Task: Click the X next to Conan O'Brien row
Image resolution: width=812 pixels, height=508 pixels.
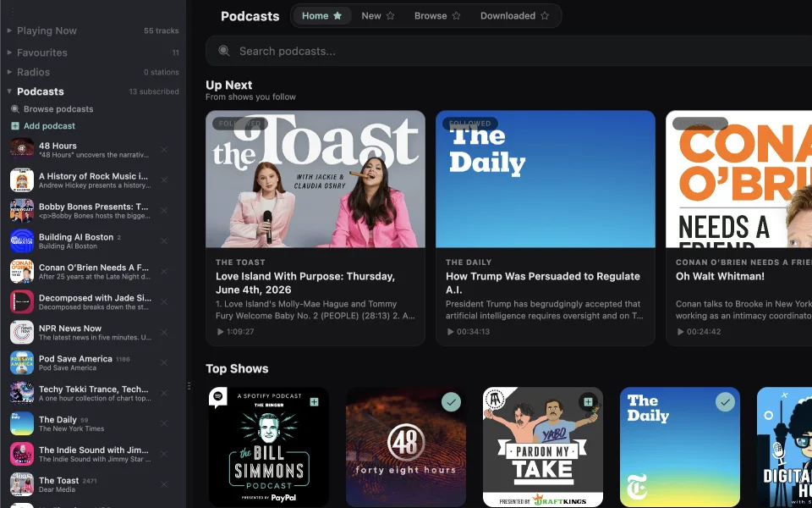Action: point(164,272)
